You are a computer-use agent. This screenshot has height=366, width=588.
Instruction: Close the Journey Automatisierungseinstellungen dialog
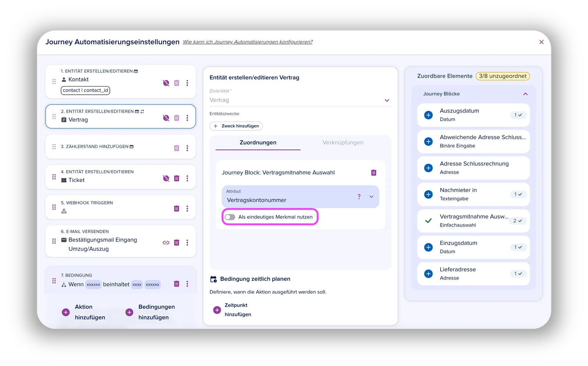pos(541,42)
